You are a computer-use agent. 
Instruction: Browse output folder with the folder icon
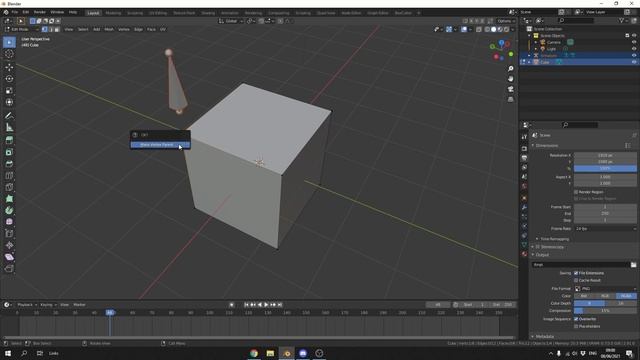click(x=633, y=265)
